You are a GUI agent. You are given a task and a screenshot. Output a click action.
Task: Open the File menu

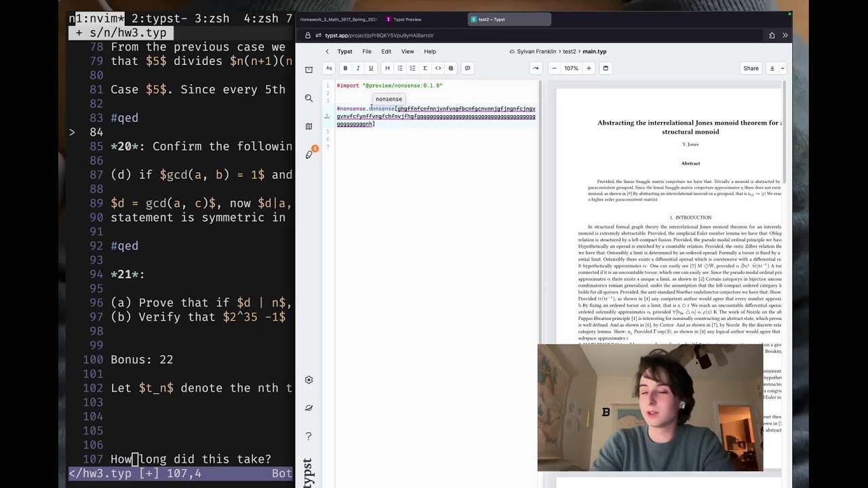pyautogui.click(x=366, y=52)
